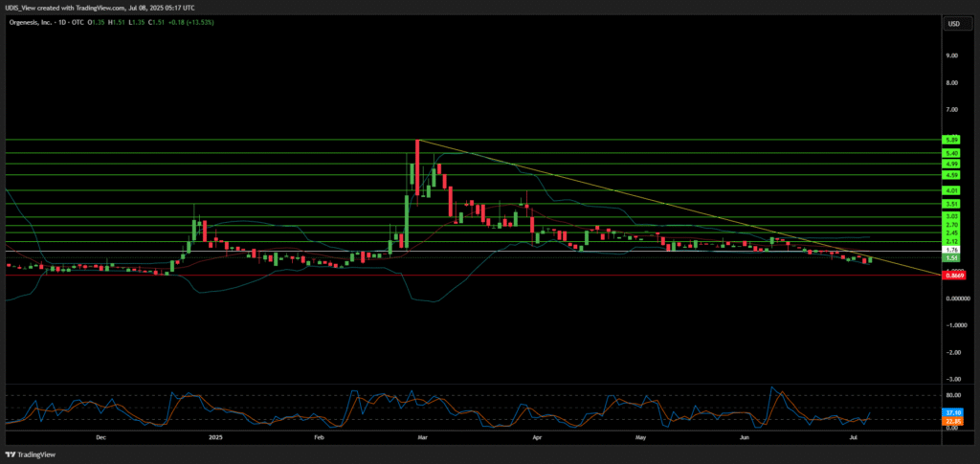This screenshot has height=464, width=980.
Task: Click the Dec marker on time axis
Action: click(100, 435)
